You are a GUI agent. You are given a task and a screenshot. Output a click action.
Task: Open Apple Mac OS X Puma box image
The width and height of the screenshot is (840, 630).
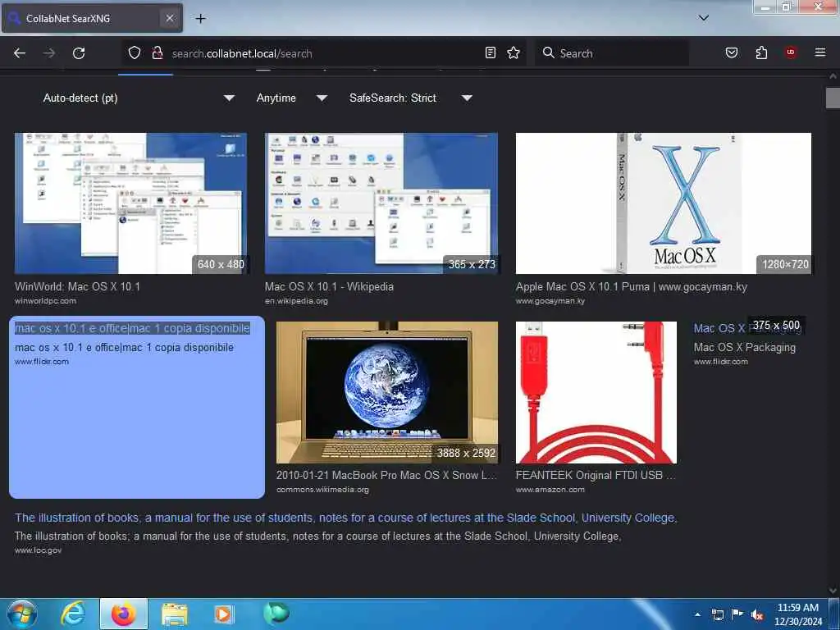point(663,203)
